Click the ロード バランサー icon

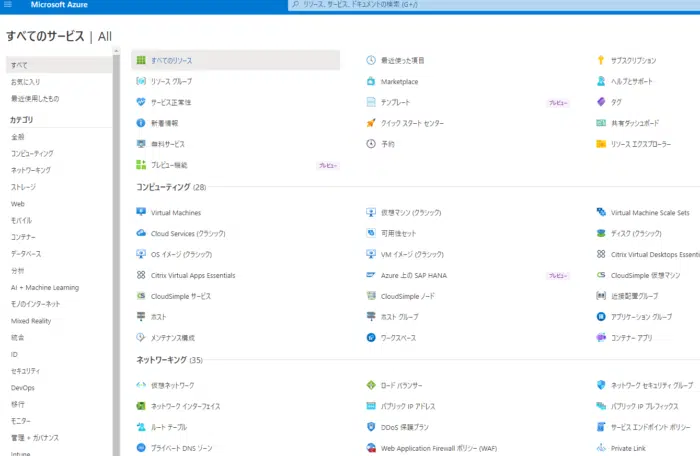tap(371, 385)
